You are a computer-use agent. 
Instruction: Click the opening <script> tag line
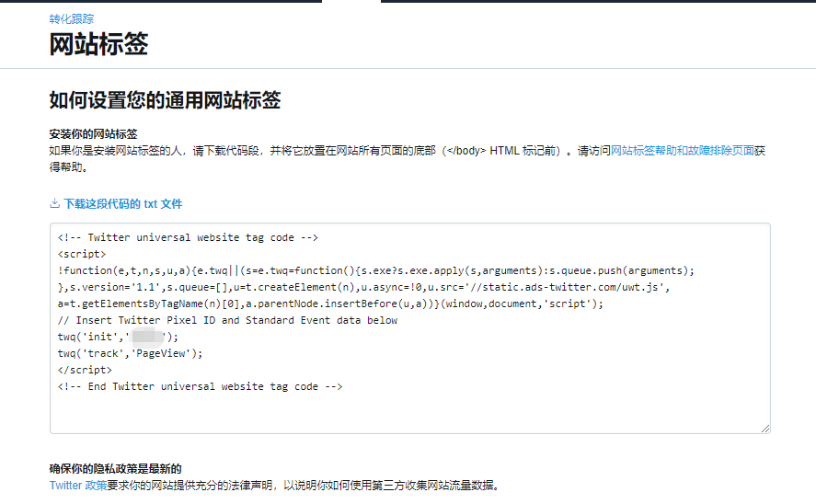[82, 255]
